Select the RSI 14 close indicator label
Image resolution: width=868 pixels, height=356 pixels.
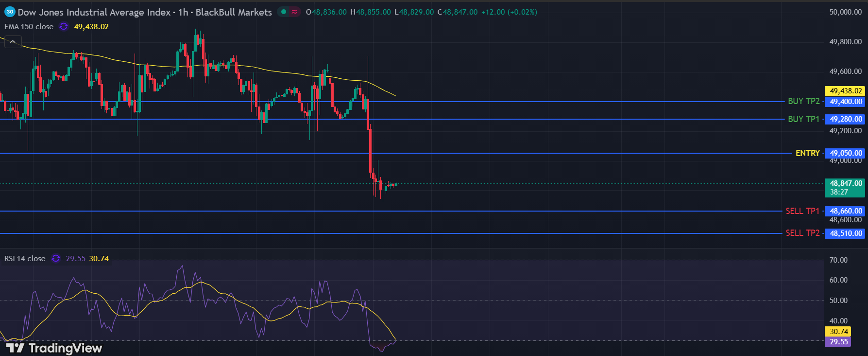point(25,258)
